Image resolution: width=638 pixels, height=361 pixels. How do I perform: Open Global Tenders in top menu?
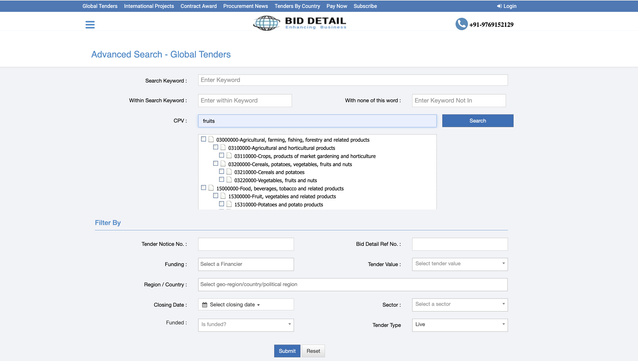[100, 6]
